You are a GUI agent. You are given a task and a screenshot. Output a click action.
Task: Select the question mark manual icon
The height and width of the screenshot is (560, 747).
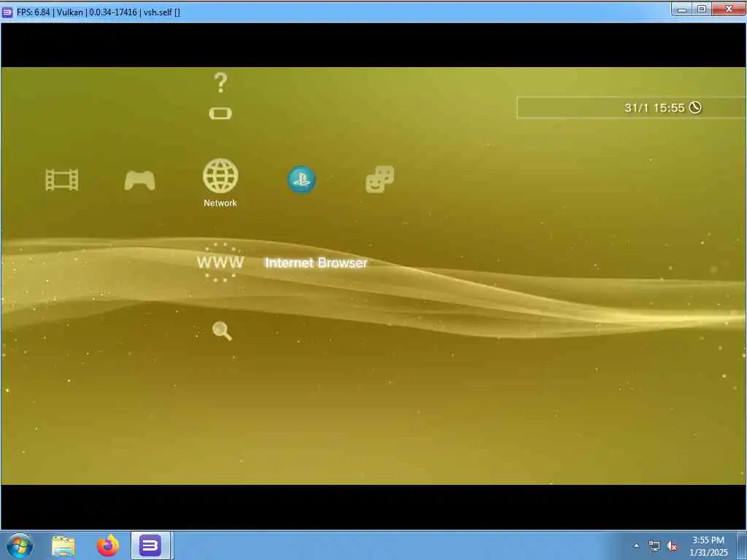220,82
